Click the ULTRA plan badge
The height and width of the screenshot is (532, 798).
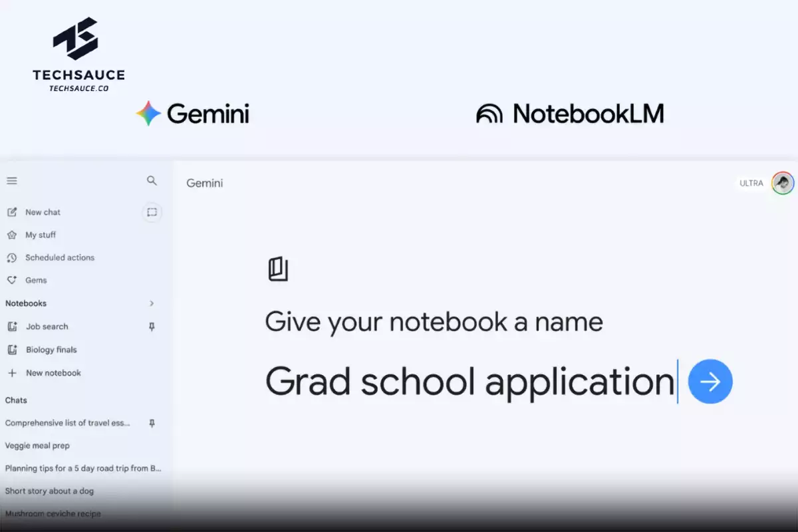pos(751,183)
